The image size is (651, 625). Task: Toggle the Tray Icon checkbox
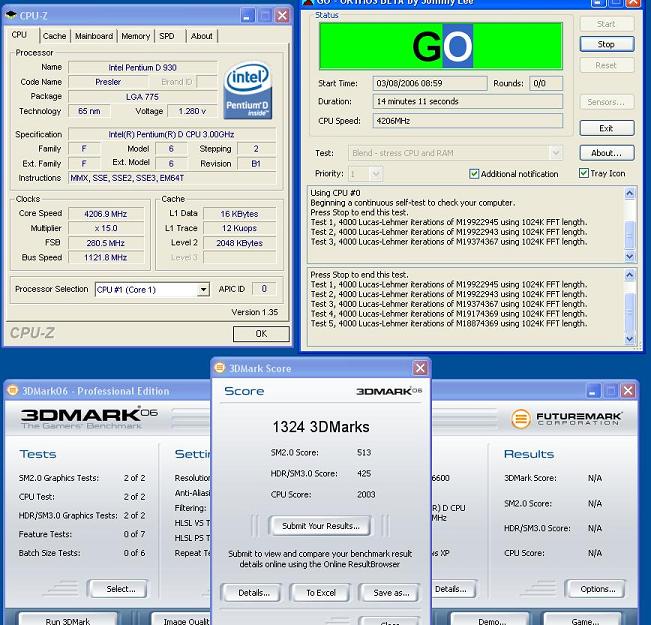tap(584, 173)
